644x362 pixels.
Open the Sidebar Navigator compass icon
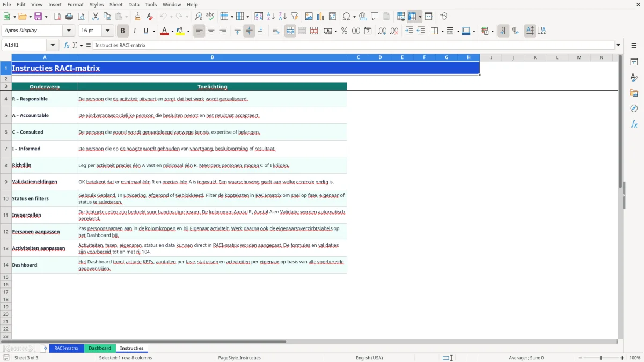coord(634,109)
